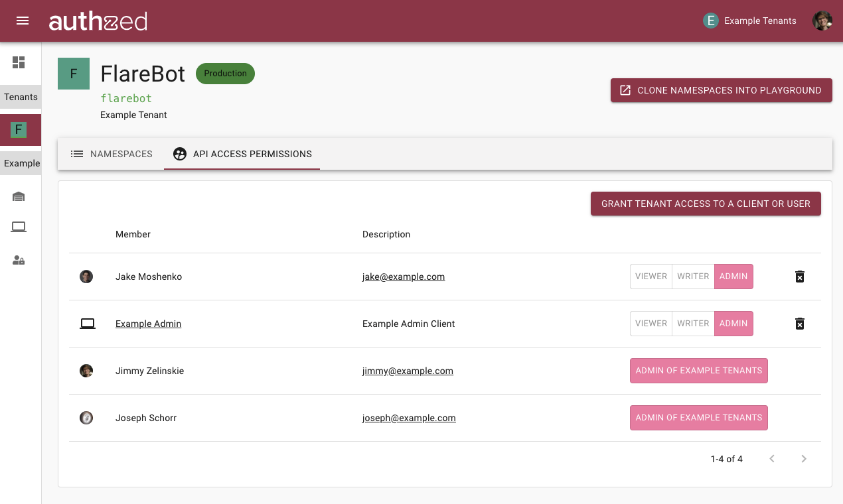Click the teal E tenant avatar in header
Image resolution: width=843 pixels, height=504 pixels.
click(711, 21)
